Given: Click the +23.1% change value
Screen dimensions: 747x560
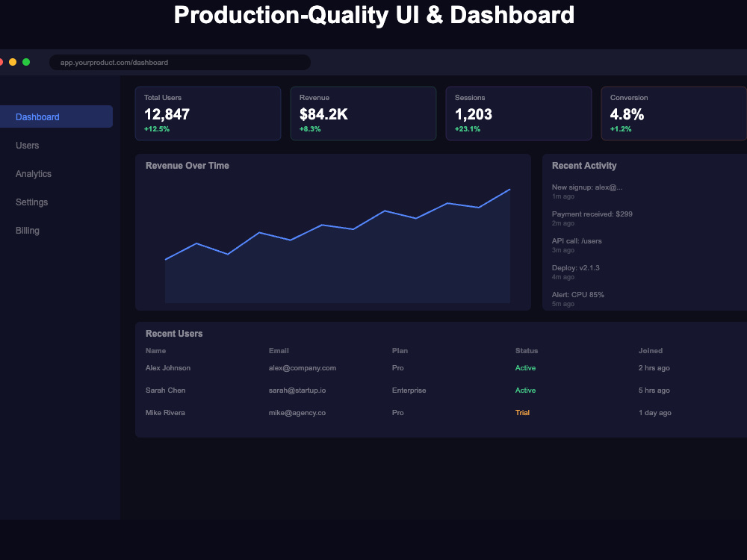Looking at the screenshot, I should pyautogui.click(x=468, y=129).
